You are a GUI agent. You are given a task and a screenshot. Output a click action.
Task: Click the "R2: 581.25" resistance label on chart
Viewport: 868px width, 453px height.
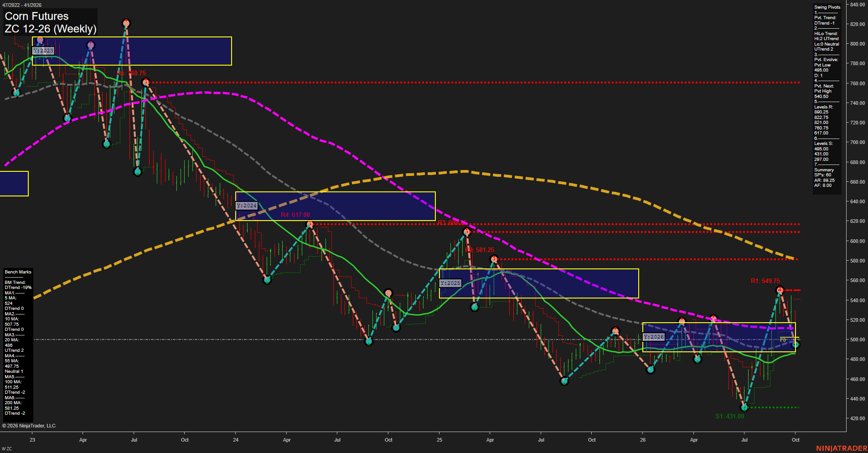coord(480,250)
